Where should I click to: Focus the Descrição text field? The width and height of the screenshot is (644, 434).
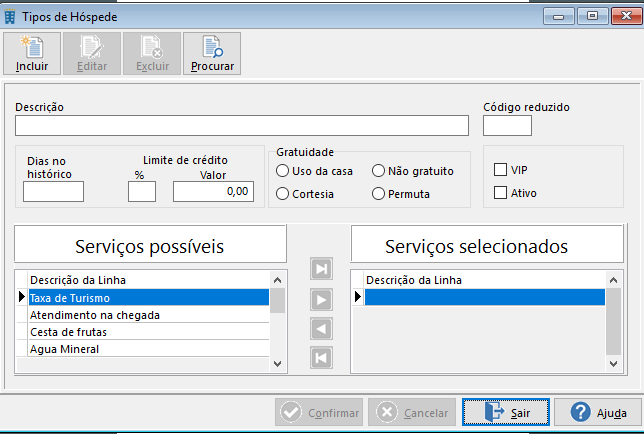click(242, 126)
